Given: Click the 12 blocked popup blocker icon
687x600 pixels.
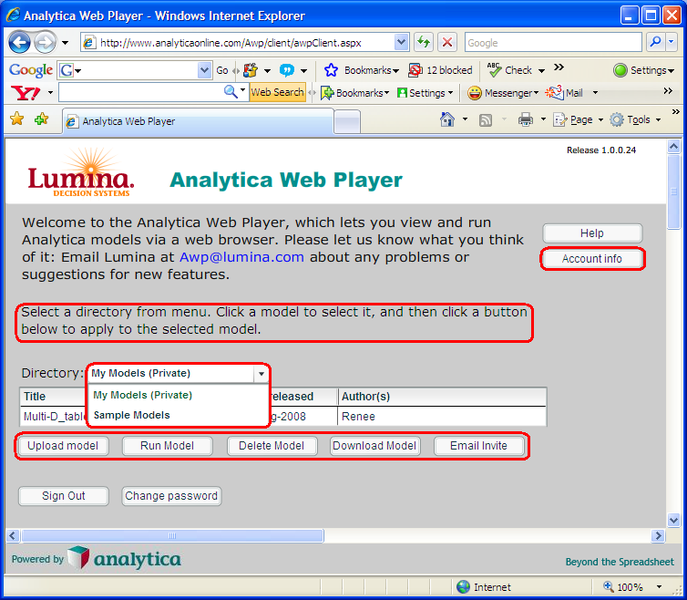Looking at the screenshot, I should pos(415,70).
